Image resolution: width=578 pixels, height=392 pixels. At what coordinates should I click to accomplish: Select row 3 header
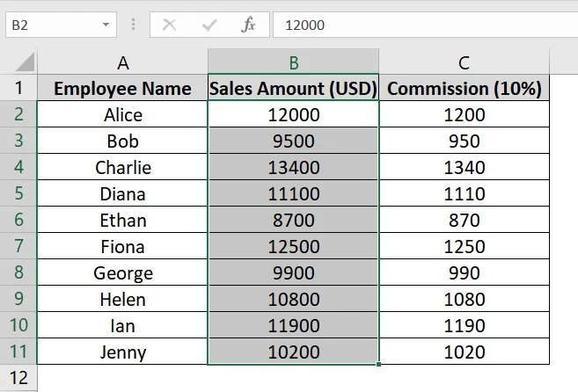pos(18,141)
